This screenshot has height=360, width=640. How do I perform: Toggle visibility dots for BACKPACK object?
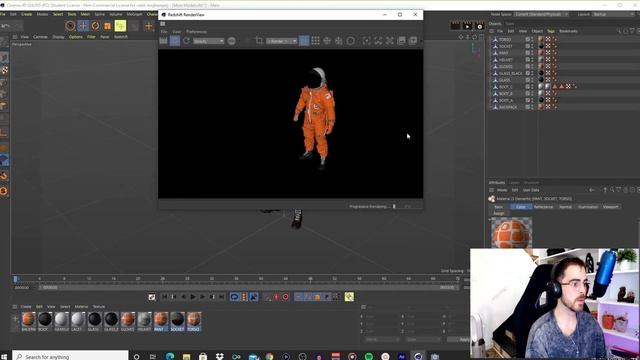[x=532, y=107]
